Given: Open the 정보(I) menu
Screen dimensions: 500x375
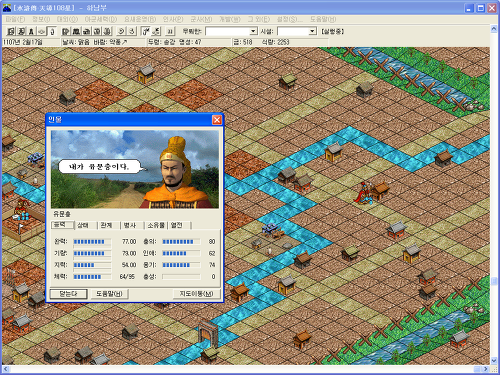Looking at the screenshot, I should (x=41, y=19).
